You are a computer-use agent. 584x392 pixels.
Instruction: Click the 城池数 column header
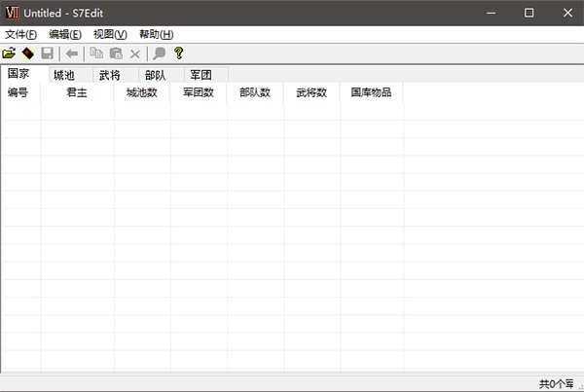[x=142, y=93]
